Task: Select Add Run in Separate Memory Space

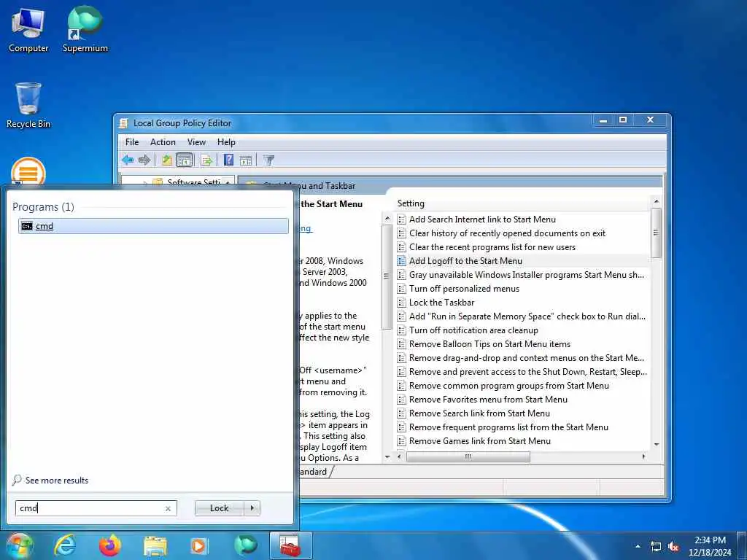Action: point(527,316)
